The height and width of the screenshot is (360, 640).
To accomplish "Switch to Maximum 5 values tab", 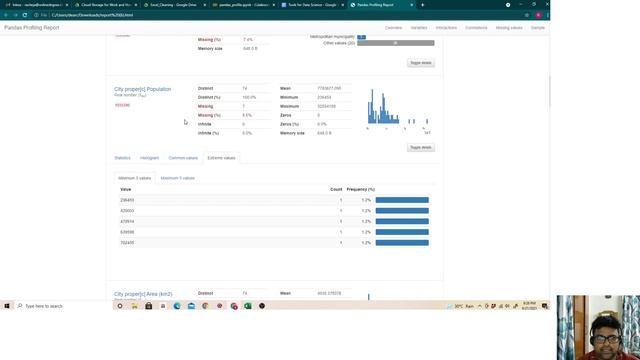I will (178, 178).
